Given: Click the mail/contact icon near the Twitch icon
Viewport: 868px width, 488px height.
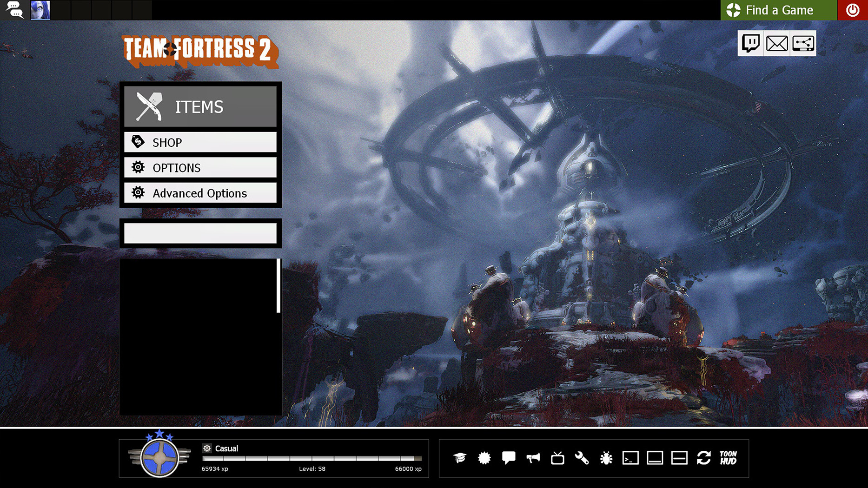Looking at the screenshot, I should click(x=776, y=44).
